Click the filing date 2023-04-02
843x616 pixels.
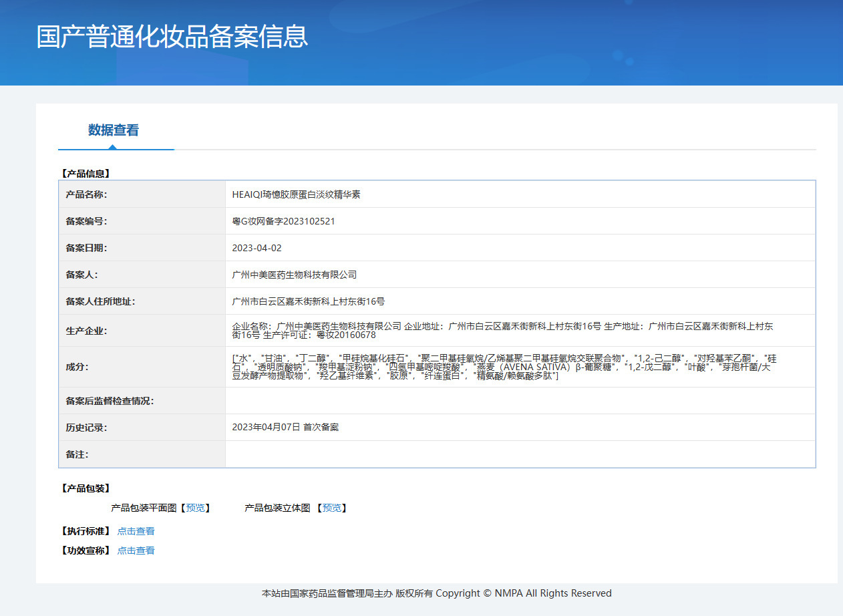click(x=257, y=248)
